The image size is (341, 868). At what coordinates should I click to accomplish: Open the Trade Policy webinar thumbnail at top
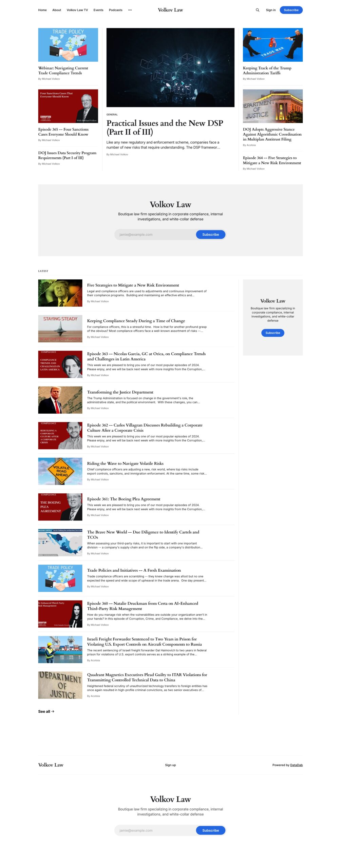(68, 45)
